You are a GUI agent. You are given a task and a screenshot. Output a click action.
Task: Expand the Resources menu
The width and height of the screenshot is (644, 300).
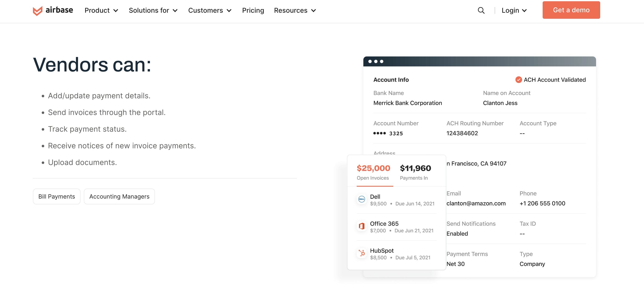[x=295, y=10]
